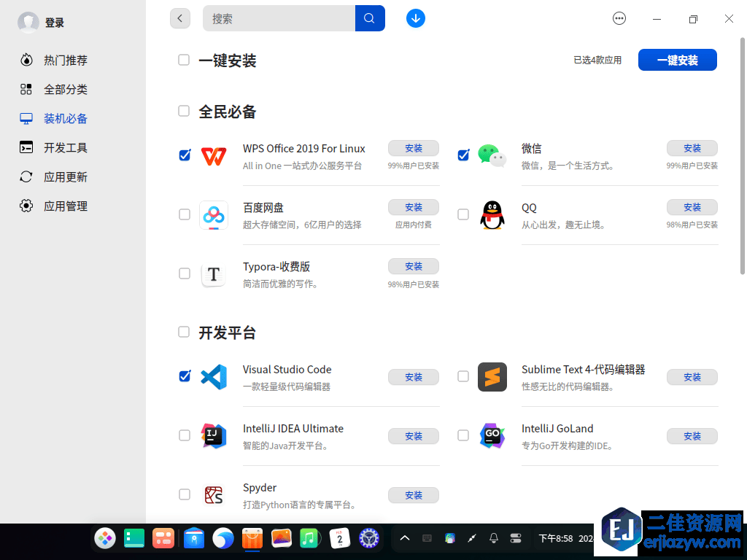This screenshot has height=560, width=747.
Task: Tick the 开发平台 section checkbox
Action: coord(185,332)
